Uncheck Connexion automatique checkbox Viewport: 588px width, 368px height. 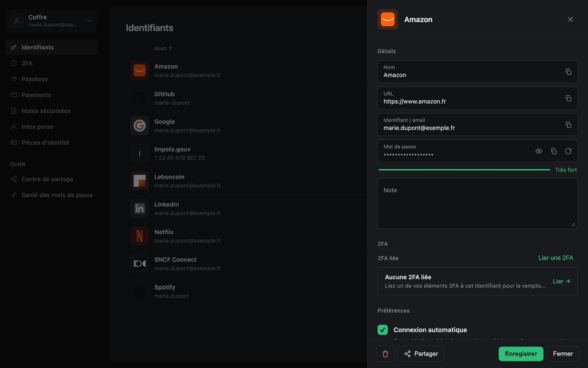tap(383, 330)
